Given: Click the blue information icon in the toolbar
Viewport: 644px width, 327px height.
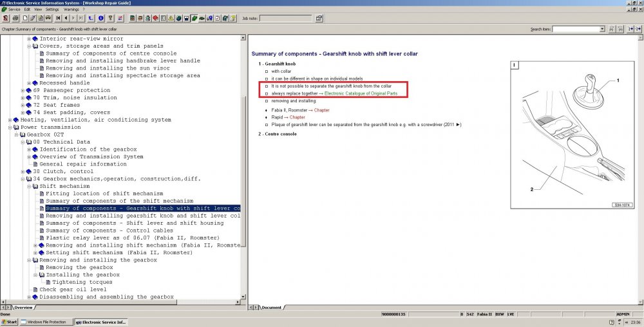Looking at the screenshot, I should (101, 18).
